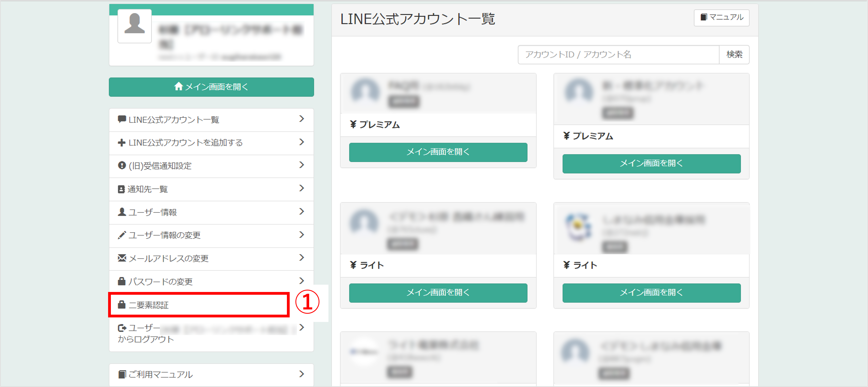Viewport: 868px width, 387px height.
Task: Click the avatar on the second プレミアム card
Action: click(x=579, y=91)
